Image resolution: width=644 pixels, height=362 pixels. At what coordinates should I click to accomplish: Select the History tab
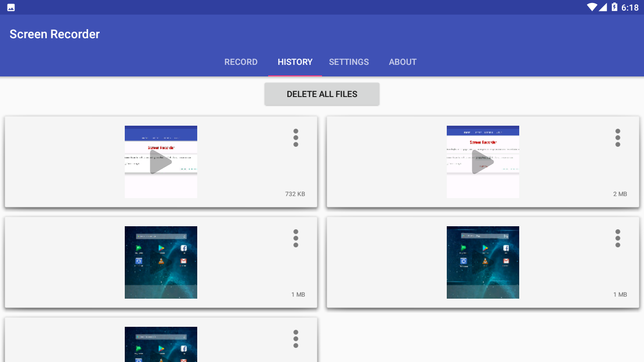[295, 62]
